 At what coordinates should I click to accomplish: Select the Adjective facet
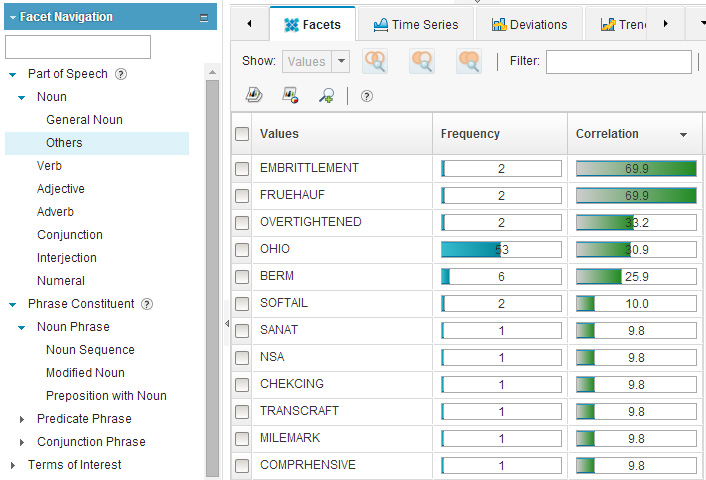coord(61,189)
